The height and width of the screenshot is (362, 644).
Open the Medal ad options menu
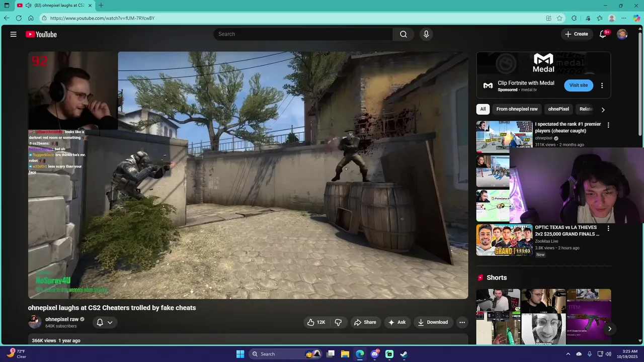602,85
